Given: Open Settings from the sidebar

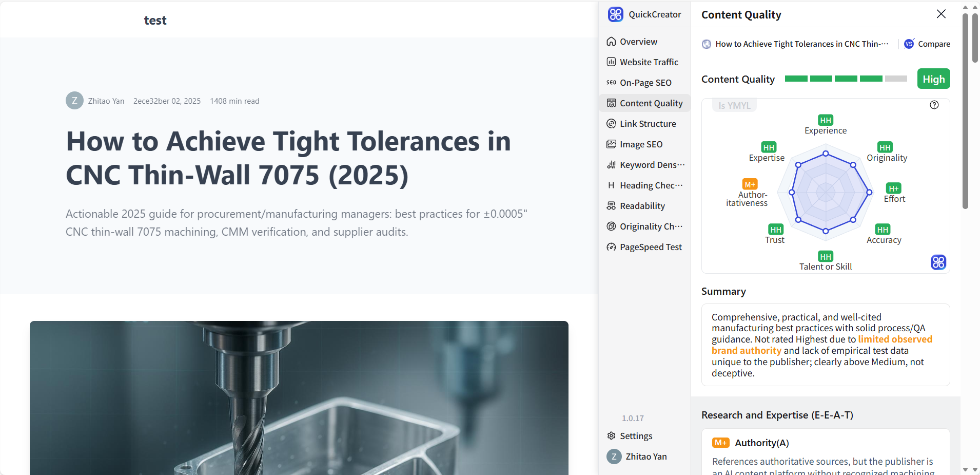Looking at the screenshot, I should [x=636, y=436].
